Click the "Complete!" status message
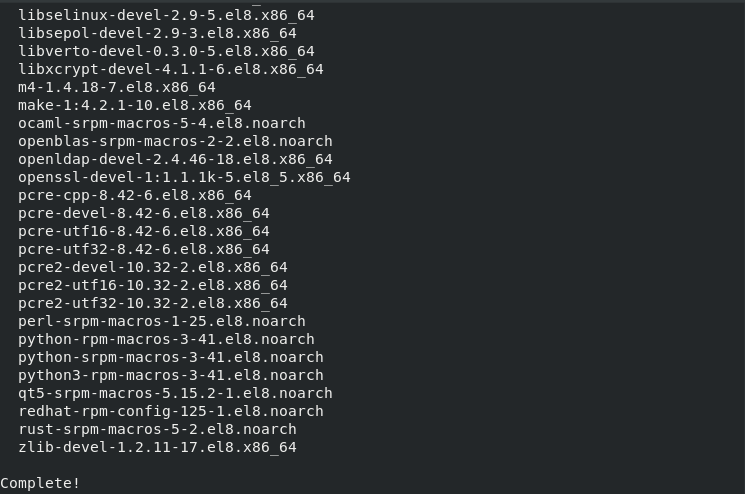This screenshot has height=494, width=745. pos(40,483)
